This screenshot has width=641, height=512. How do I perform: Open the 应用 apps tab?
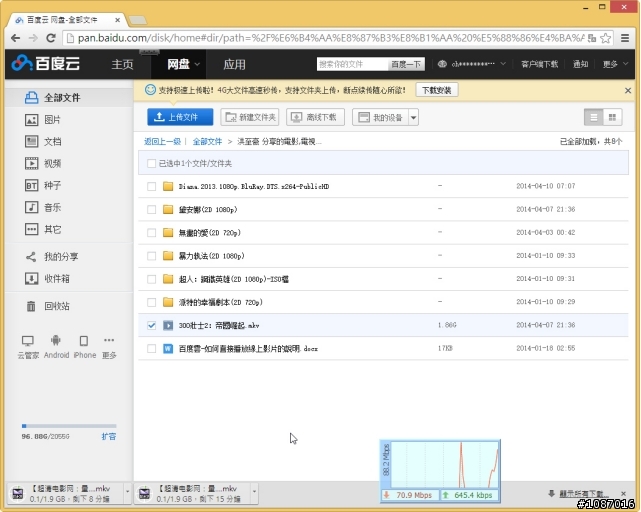(x=234, y=64)
